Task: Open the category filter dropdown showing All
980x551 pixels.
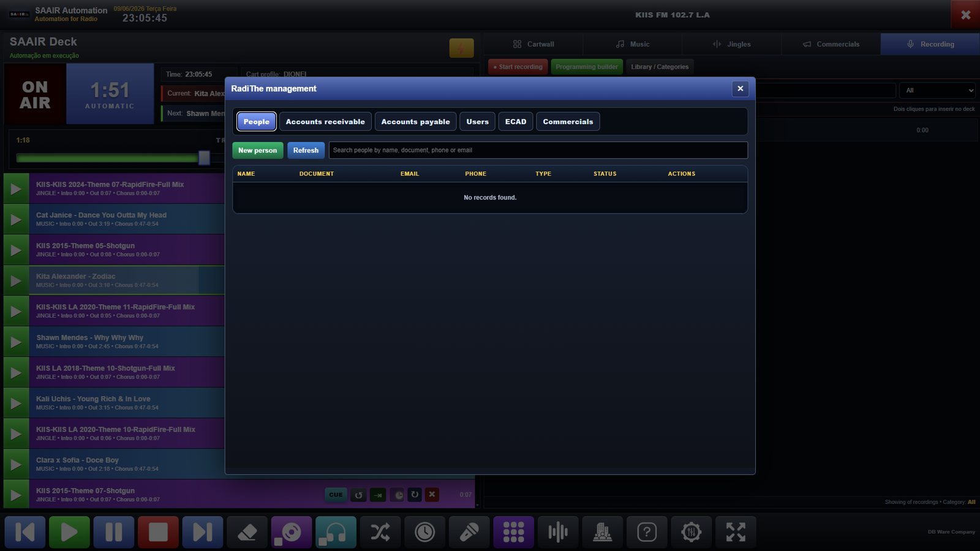Action: click(937, 91)
